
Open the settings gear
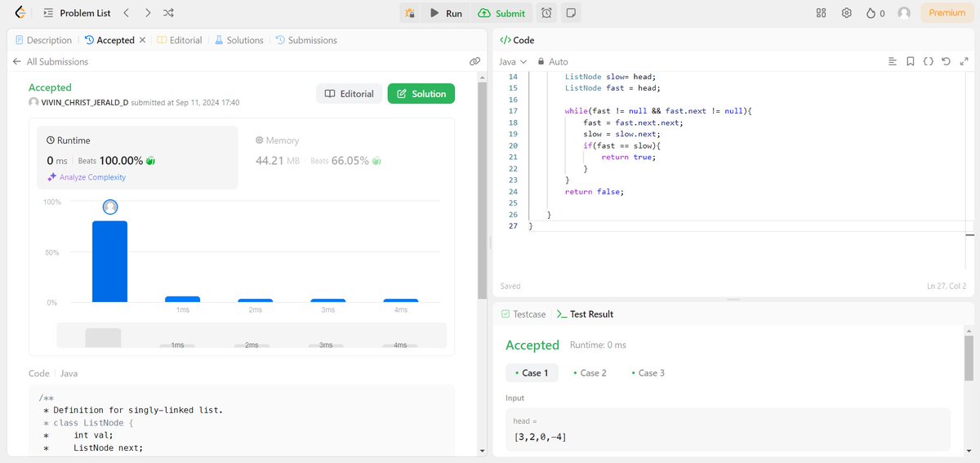[847, 13]
